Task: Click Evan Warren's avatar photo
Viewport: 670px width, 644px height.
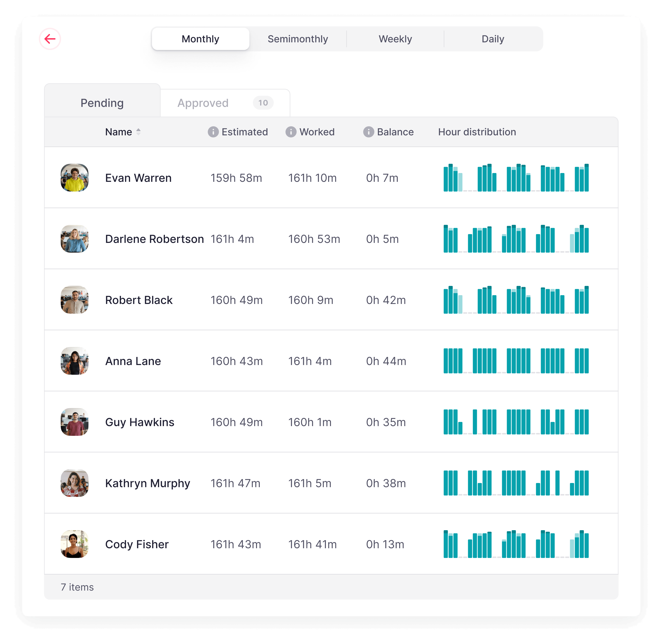Action: [74, 178]
